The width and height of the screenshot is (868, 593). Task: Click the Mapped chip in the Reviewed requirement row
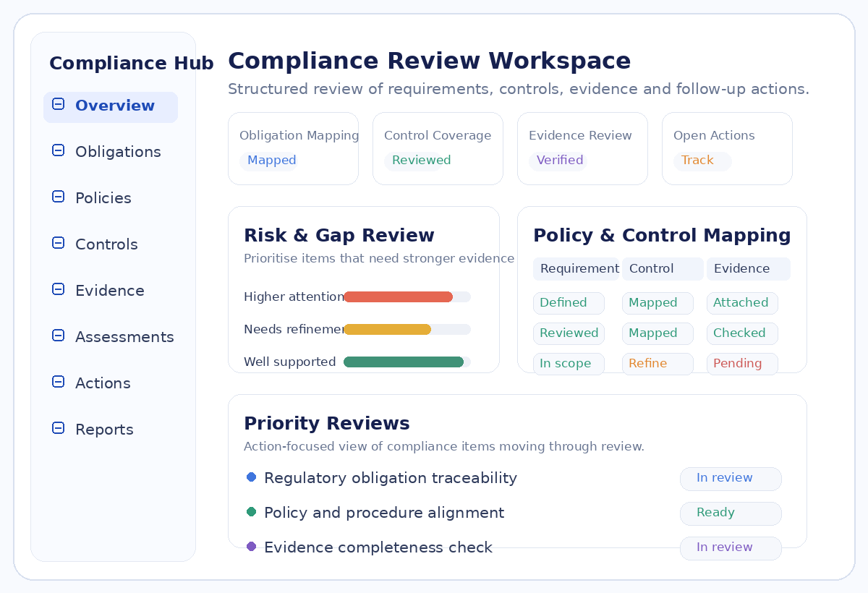coord(658,333)
